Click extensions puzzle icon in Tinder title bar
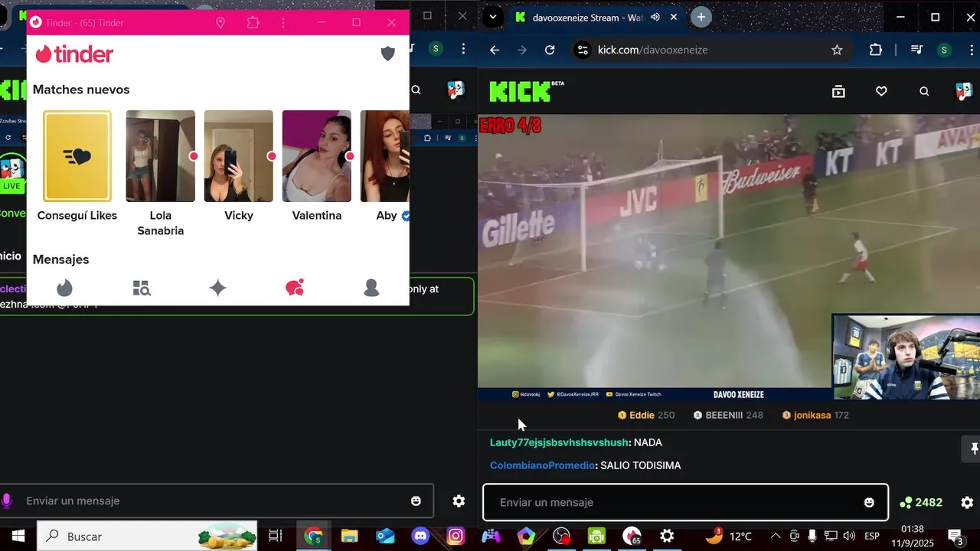The height and width of the screenshot is (551, 980). (x=253, y=23)
